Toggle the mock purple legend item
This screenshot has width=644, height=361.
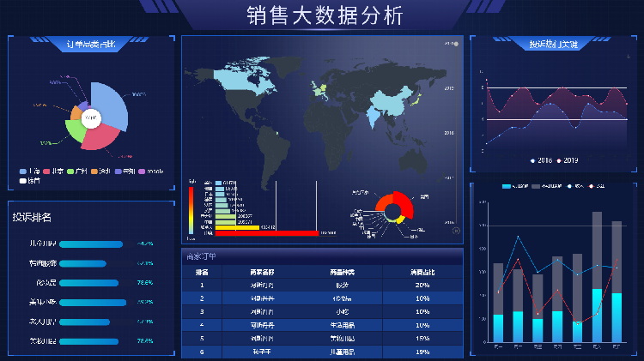point(151,171)
